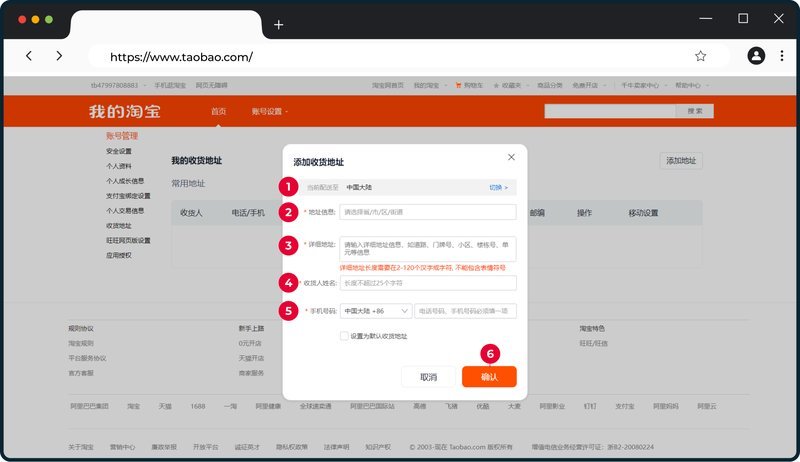Click the 旺旺/旺信 footer link
Screen dimensions: 800x462
593,343
